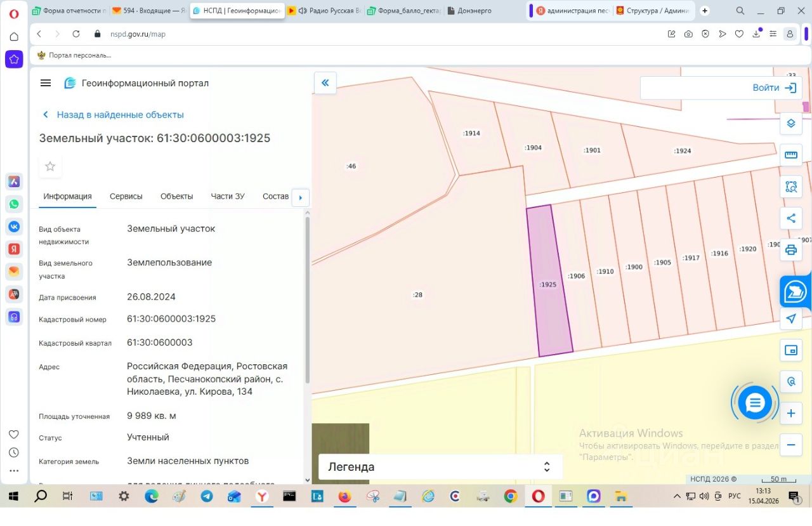The height and width of the screenshot is (526, 812).
Task: Open Opera downloads icon
Action: coord(756,34)
